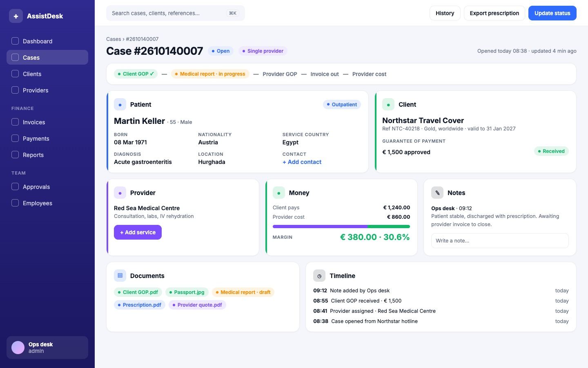
Task: Open Payments in the sidebar
Action: click(x=47, y=138)
